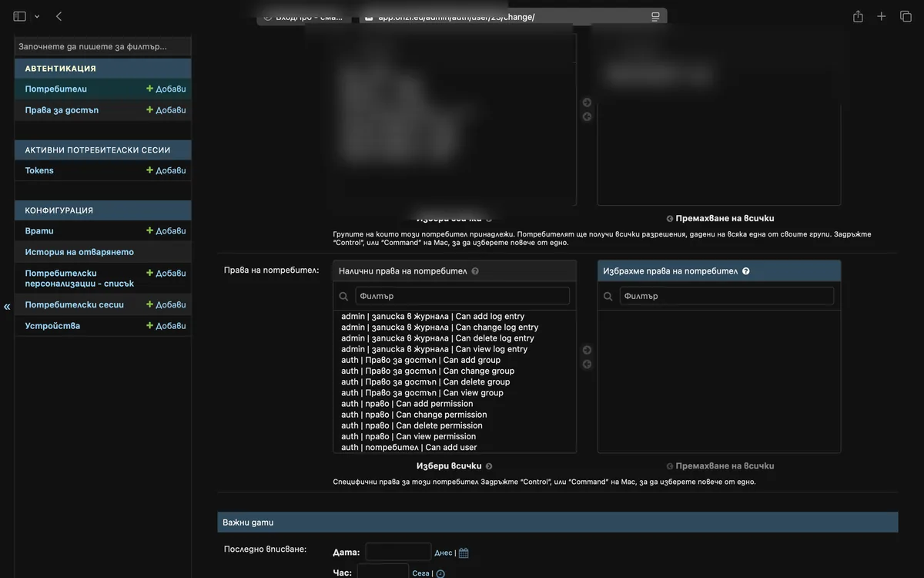
Task: Click the groups section add-arrow icon
Action: (587, 102)
